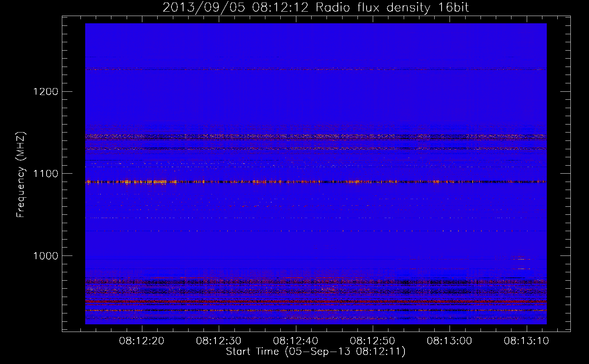
Task: Click the bright emission band near 1090 MHz
Action: click(316, 182)
